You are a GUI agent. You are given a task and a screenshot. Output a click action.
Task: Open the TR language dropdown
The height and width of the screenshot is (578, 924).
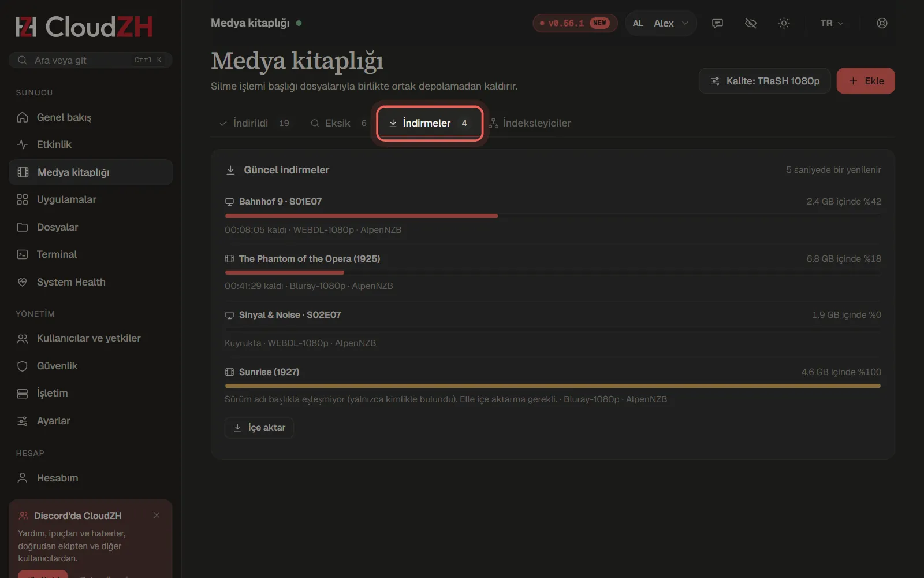(832, 23)
